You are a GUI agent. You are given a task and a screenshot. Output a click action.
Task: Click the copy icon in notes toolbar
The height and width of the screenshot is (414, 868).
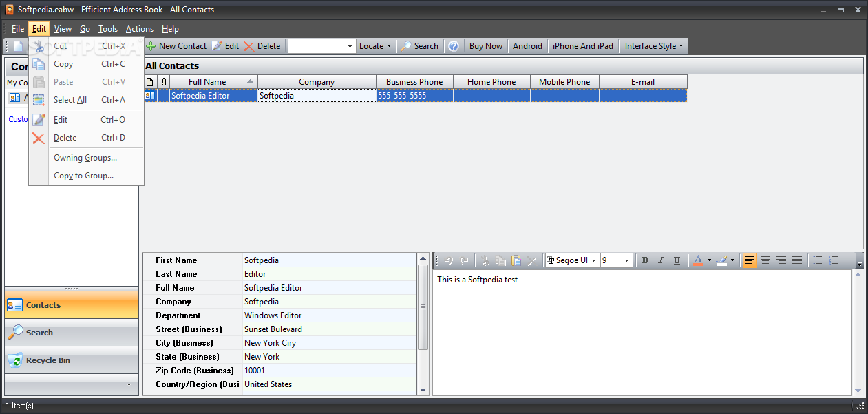point(500,260)
